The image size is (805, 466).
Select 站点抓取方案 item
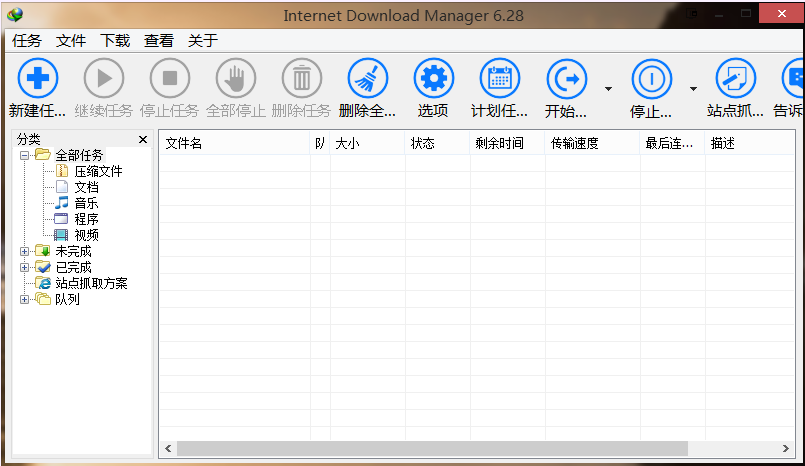(91, 283)
